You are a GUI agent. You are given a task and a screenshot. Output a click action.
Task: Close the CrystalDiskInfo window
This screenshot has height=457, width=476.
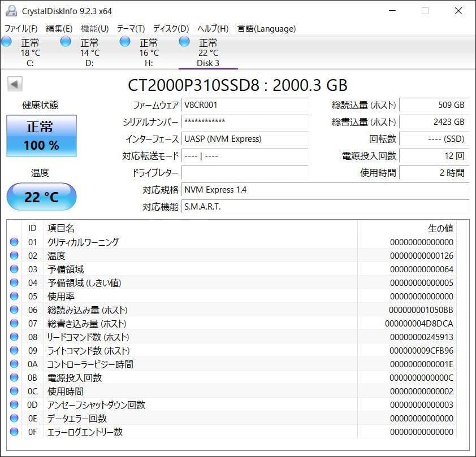pos(458,11)
